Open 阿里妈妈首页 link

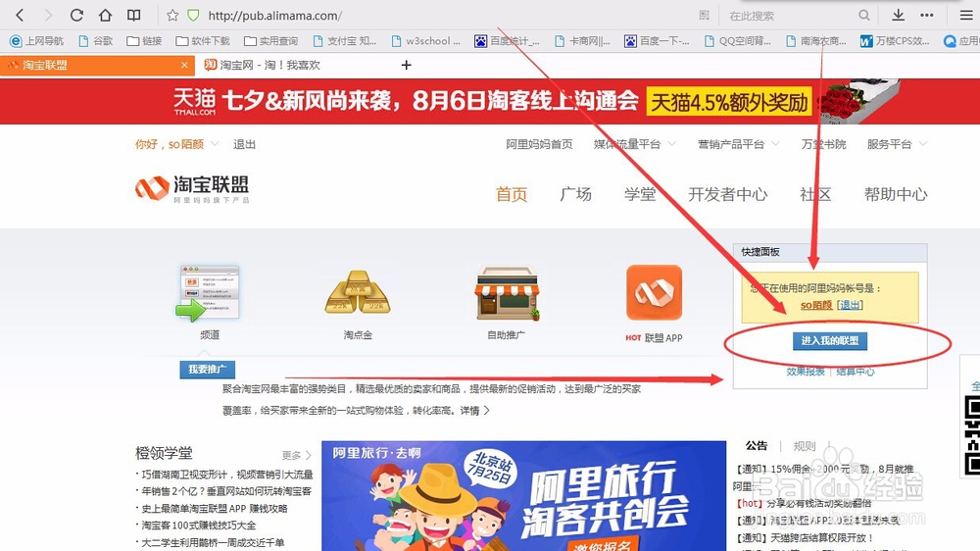539,144
